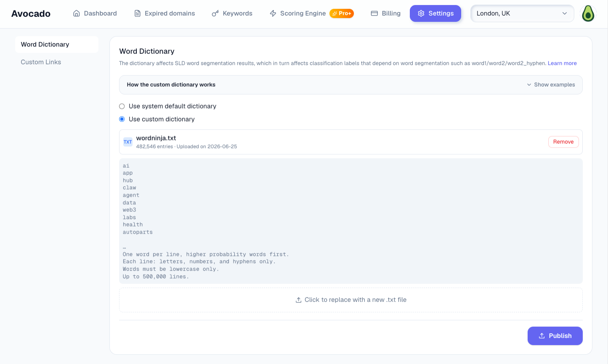Click the TXT file type icon

pos(128,142)
